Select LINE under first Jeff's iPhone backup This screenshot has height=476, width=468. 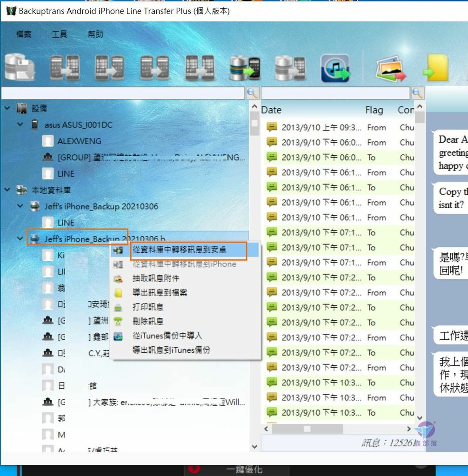click(x=66, y=223)
